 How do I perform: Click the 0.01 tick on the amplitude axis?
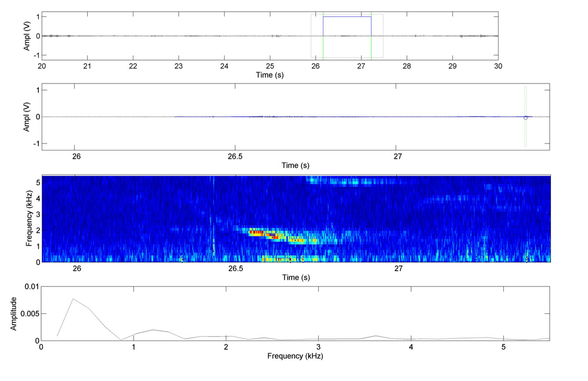coord(31,286)
